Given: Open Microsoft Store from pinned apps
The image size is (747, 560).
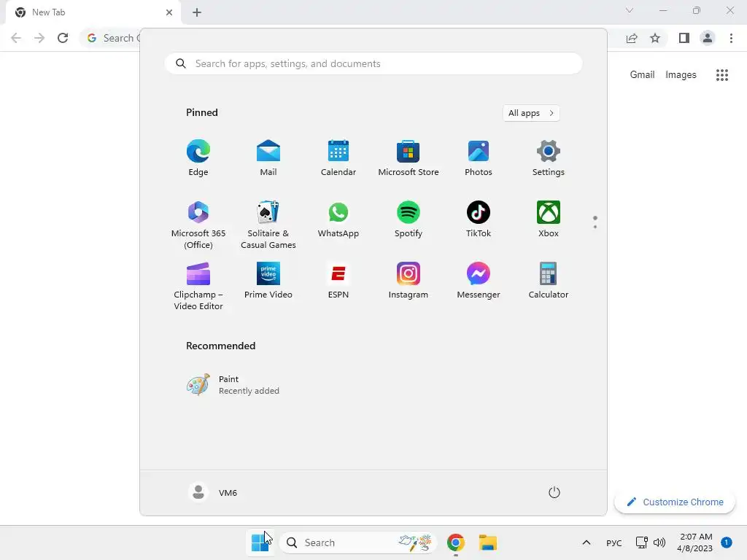Looking at the screenshot, I should coord(409,158).
